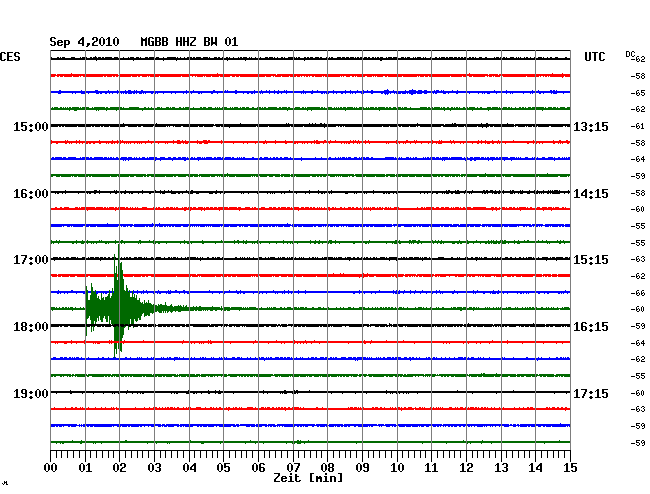
Task: Click the DC column header
Action: point(630,54)
